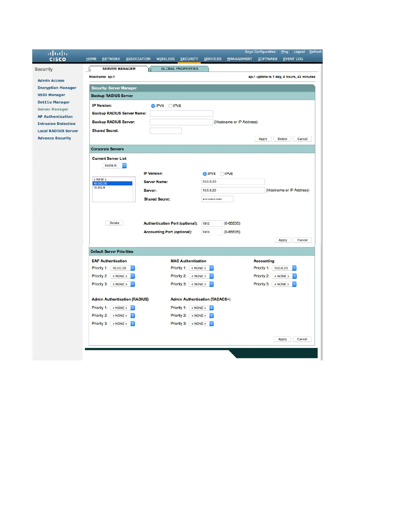Open Admin Authentication TACACS+ Priority 3 dropdown

tap(201, 324)
